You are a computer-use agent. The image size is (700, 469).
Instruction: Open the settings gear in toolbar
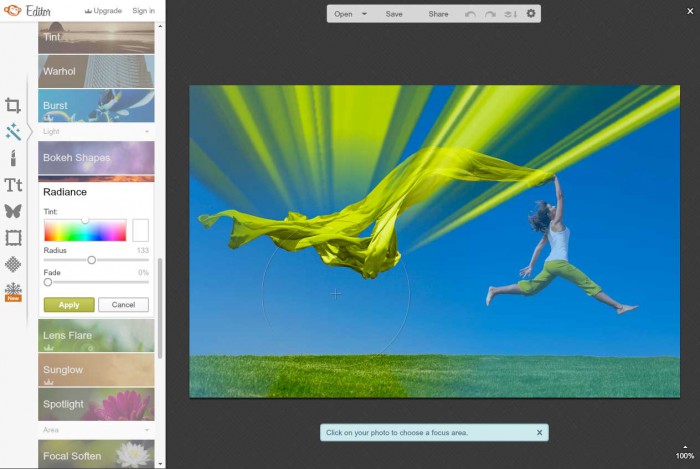531,14
